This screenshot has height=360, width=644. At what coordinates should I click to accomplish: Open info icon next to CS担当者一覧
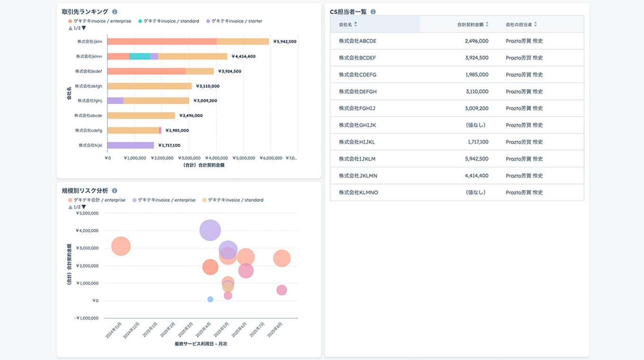373,12
